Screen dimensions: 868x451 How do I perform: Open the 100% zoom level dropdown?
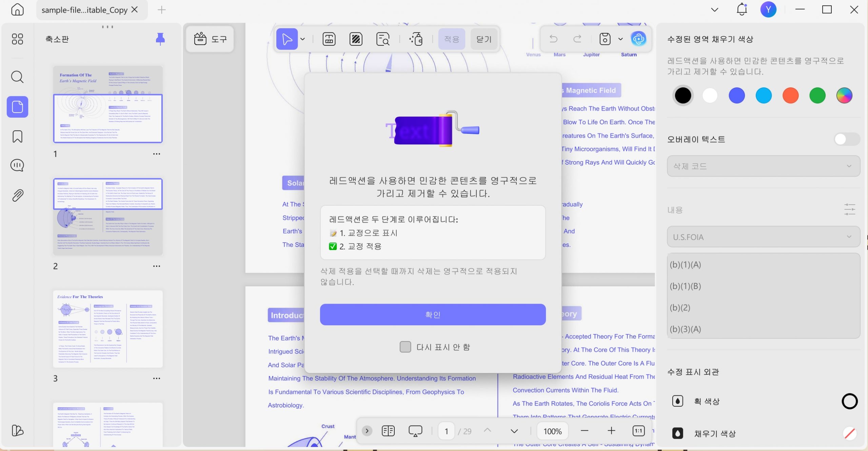553,431
